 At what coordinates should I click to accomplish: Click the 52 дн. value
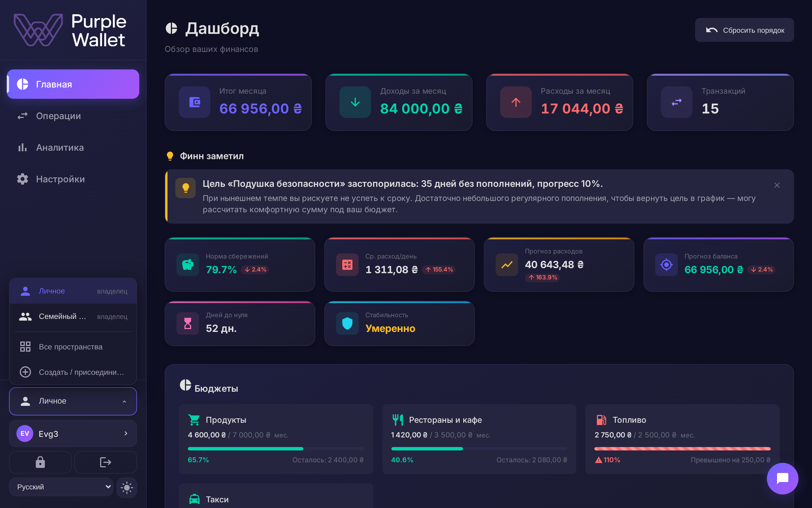pyautogui.click(x=221, y=328)
